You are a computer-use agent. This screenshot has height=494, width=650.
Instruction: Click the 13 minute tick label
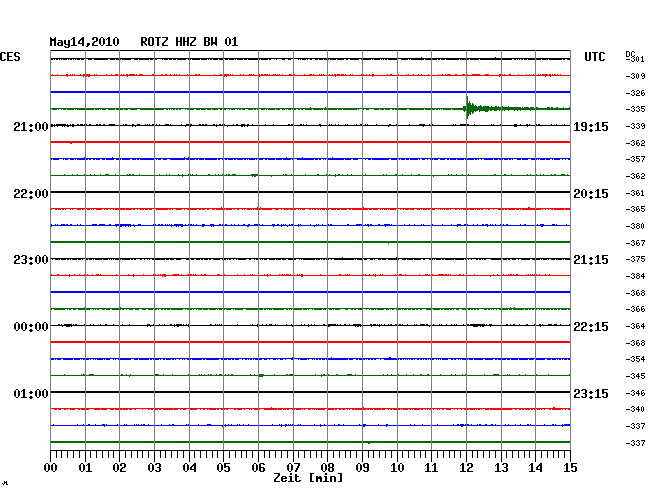[501, 468]
